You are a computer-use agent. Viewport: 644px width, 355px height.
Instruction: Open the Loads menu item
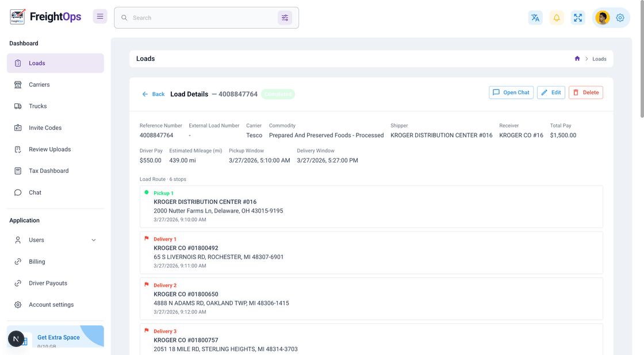[55, 63]
